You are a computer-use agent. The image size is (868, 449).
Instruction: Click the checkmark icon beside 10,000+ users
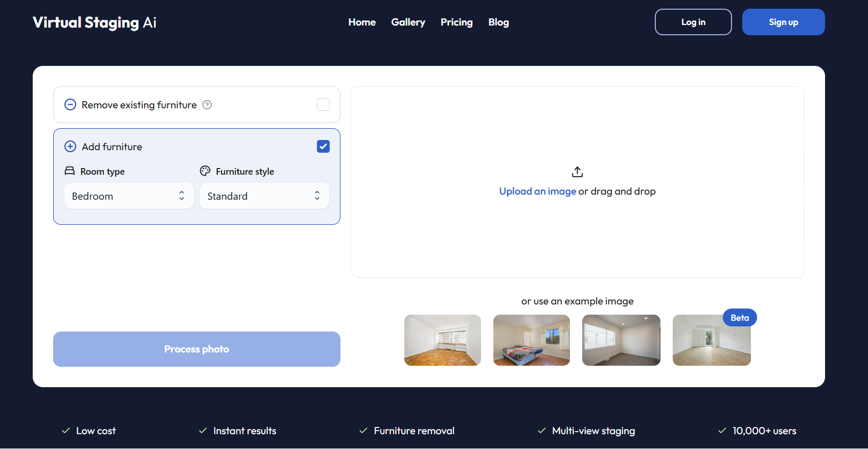click(722, 431)
